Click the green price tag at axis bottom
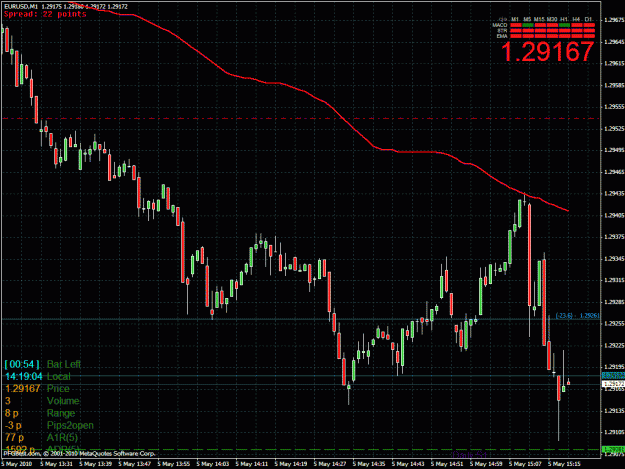Screen dimensions: 625x469 coord(613,449)
